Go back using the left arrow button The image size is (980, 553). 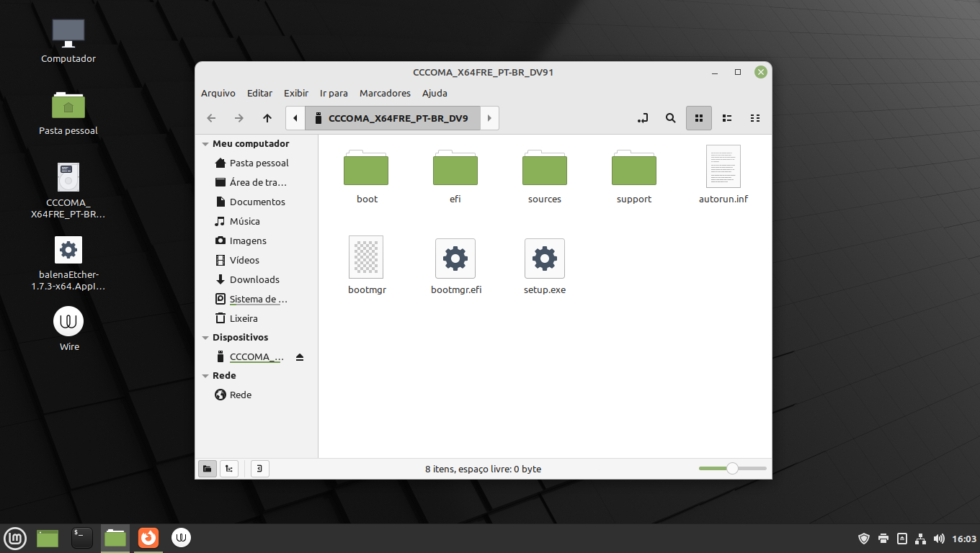coord(211,118)
